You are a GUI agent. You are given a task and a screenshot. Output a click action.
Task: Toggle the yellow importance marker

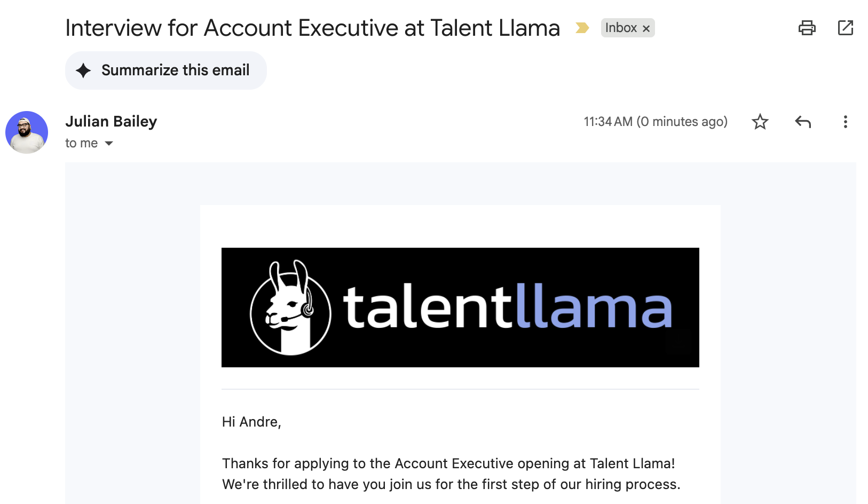[x=582, y=28]
